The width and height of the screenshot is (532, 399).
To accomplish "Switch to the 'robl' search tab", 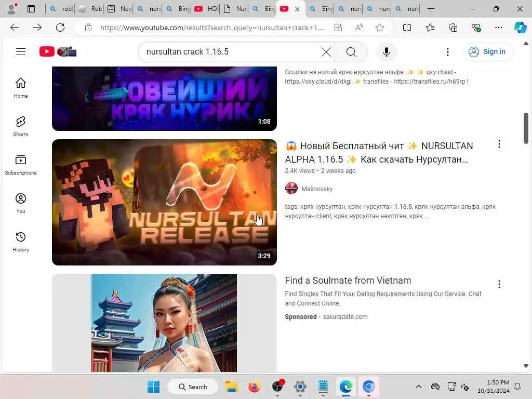I will 61,9.
